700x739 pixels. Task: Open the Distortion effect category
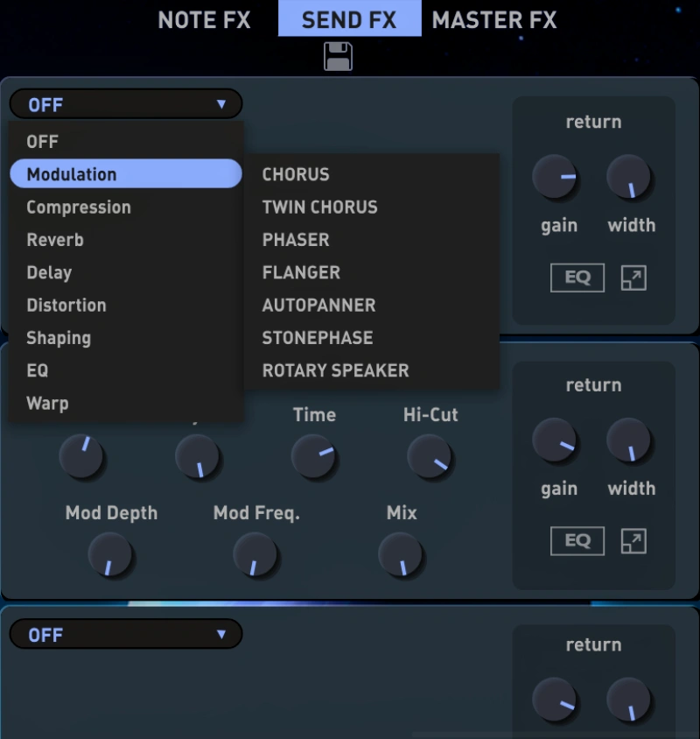click(x=66, y=306)
